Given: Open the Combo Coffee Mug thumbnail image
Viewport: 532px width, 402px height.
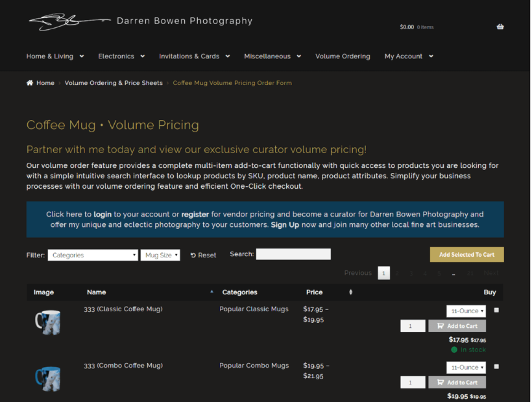Looking at the screenshot, I should pos(48,379).
